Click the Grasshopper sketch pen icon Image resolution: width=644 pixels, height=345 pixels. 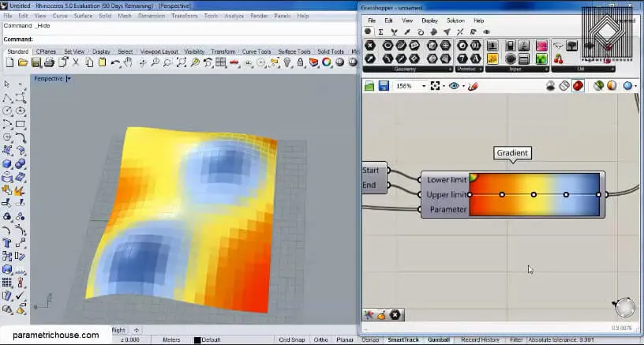point(474,86)
